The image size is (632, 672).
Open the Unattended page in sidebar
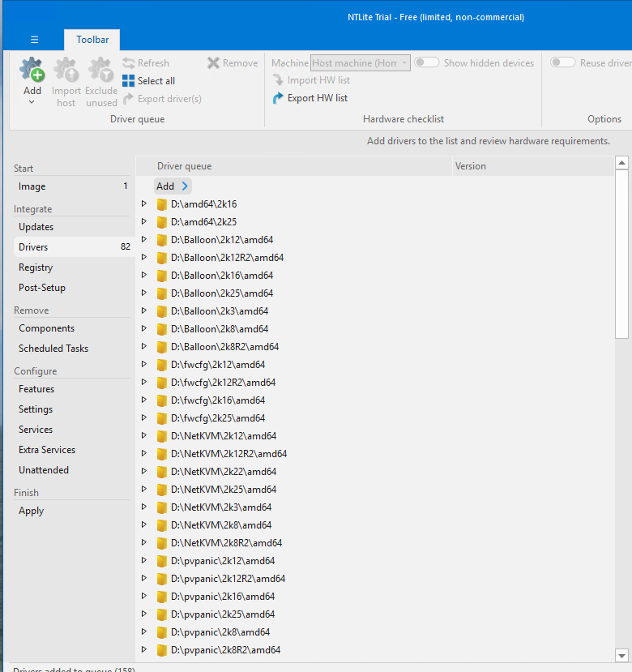73,470
